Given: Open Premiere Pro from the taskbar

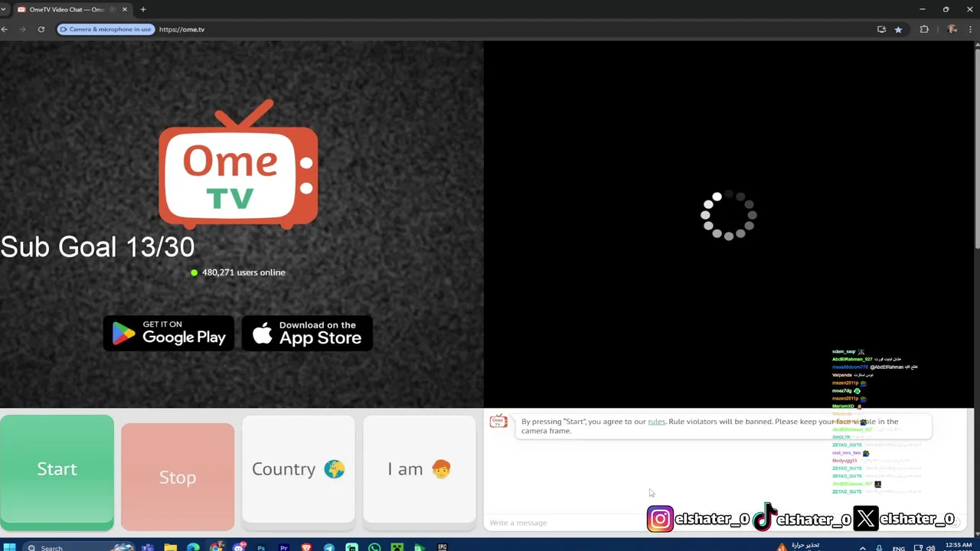Looking at the screenshot, I should tap(284, 547).
